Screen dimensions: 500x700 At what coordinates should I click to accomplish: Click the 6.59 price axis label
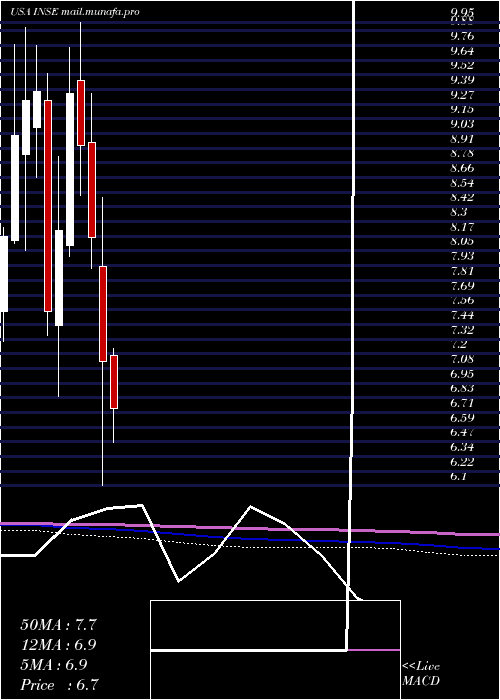click(462, 418)
